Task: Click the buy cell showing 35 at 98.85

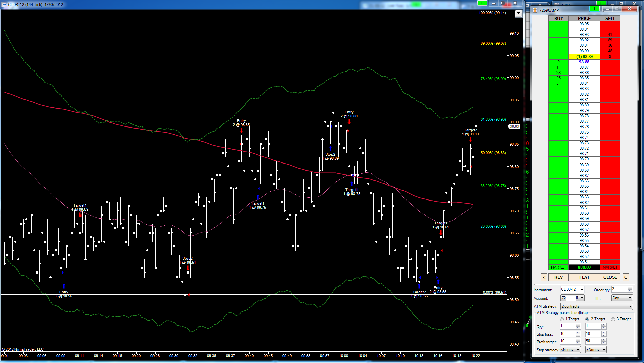Action: click(x=558, y=78)
